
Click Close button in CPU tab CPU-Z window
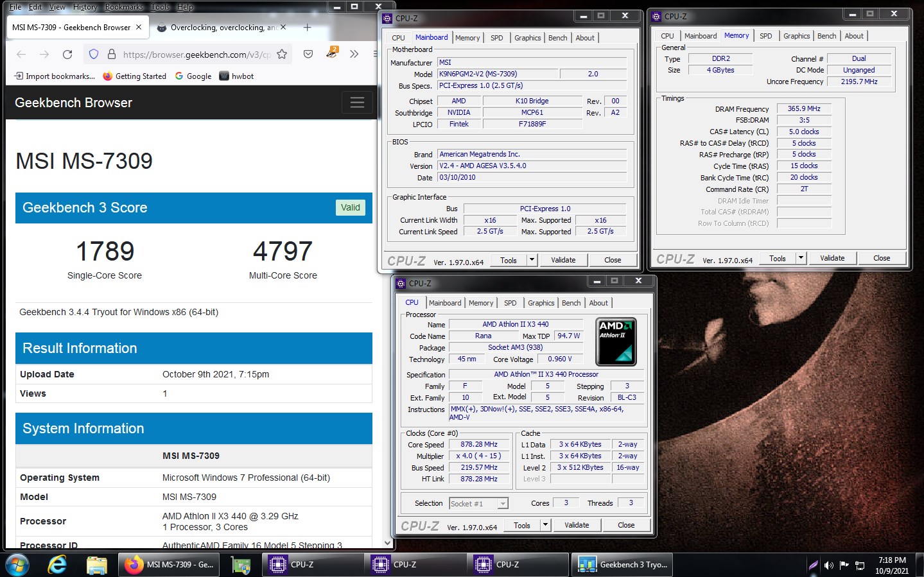[x=626, y=525]
